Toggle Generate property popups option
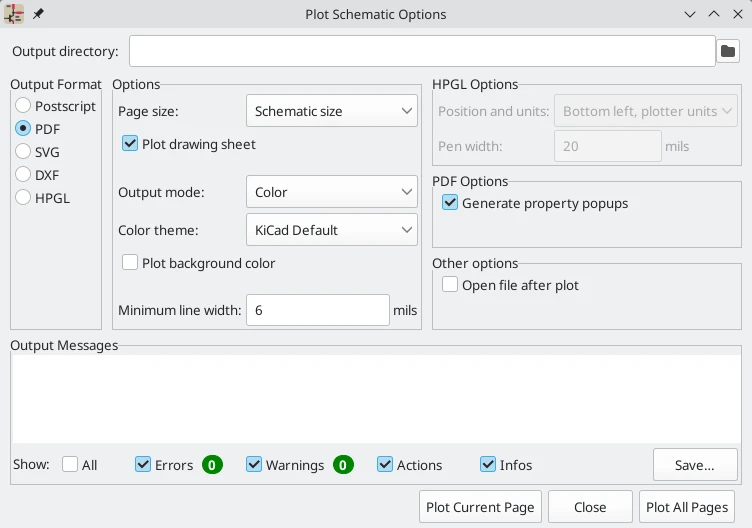The image size is (752, 528). [450, 203]
